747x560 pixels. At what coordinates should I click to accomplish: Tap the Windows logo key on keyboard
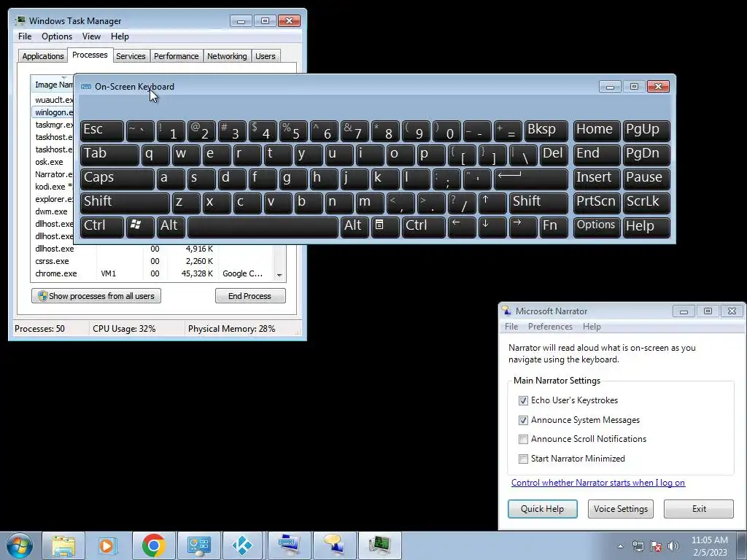(x=140, y=226)
